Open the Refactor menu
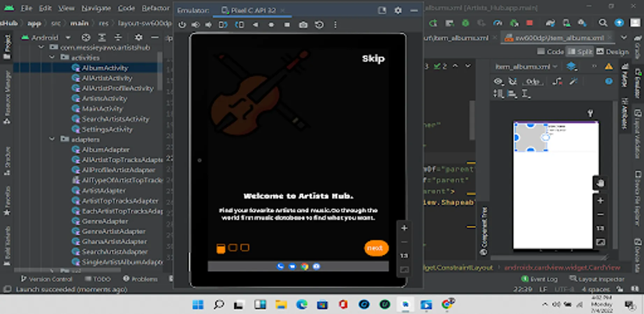The image size is (644, 314). point(155,8)
